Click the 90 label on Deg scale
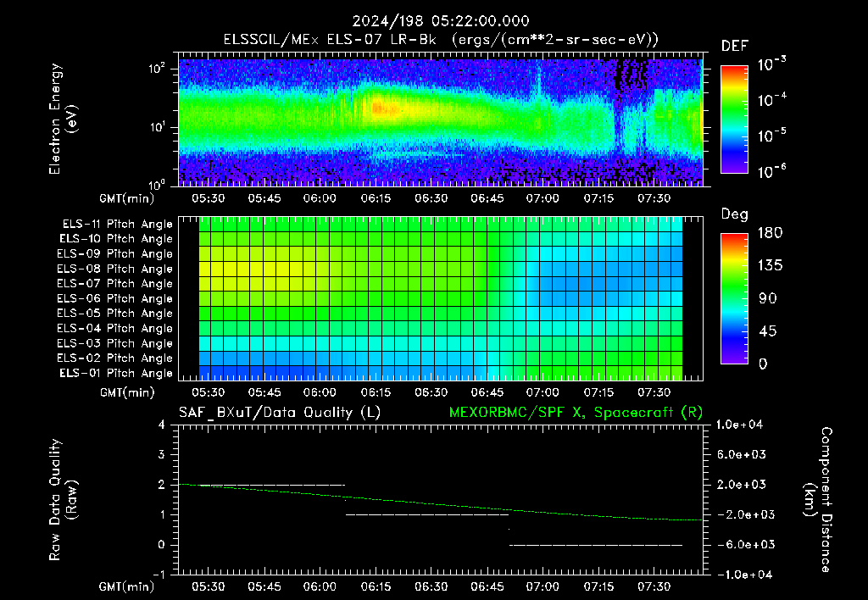 pos(767,298)
